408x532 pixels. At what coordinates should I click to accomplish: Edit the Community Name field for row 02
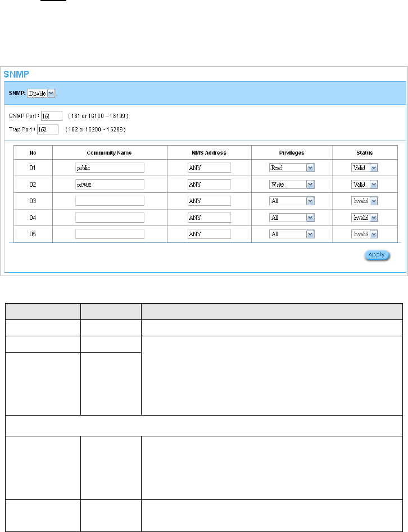click(x=110, y=184)
